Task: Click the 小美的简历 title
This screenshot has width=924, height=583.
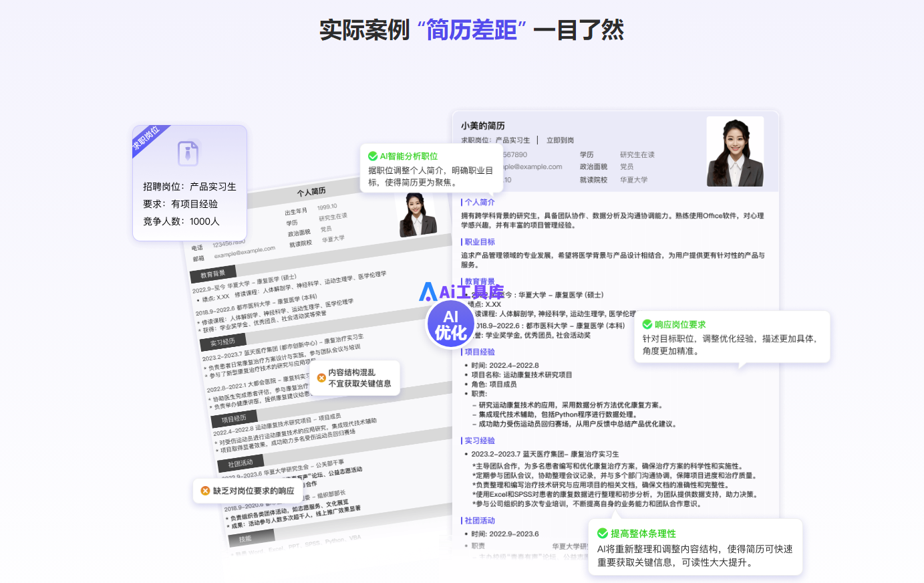Action: (483, 126)
